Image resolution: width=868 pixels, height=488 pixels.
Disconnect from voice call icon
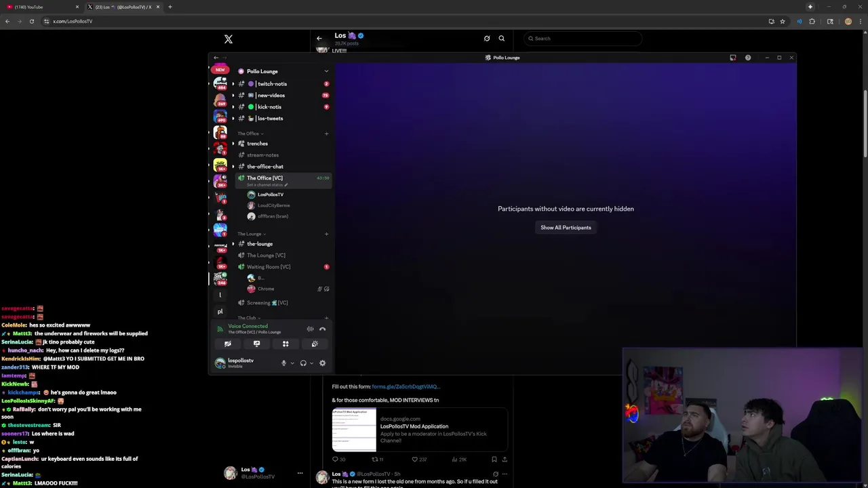pos(323,329)
